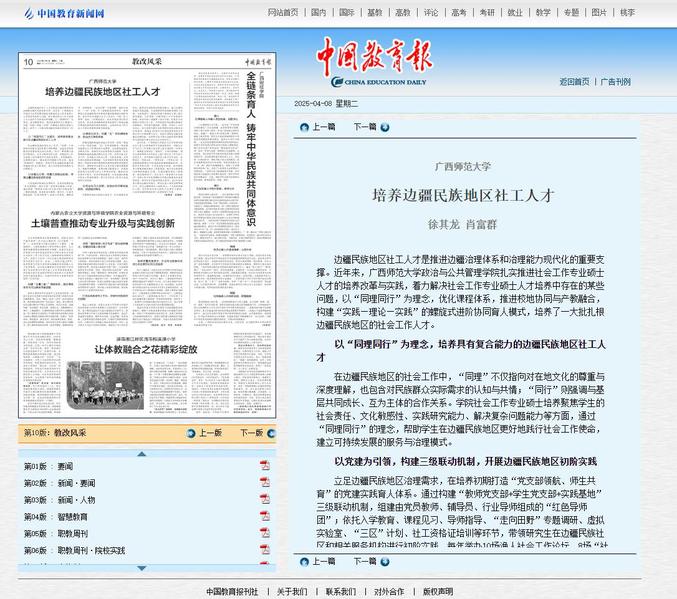Open 教学 in top navigation
The width and height of the screenshot is (677, 599).
(543, 13)
